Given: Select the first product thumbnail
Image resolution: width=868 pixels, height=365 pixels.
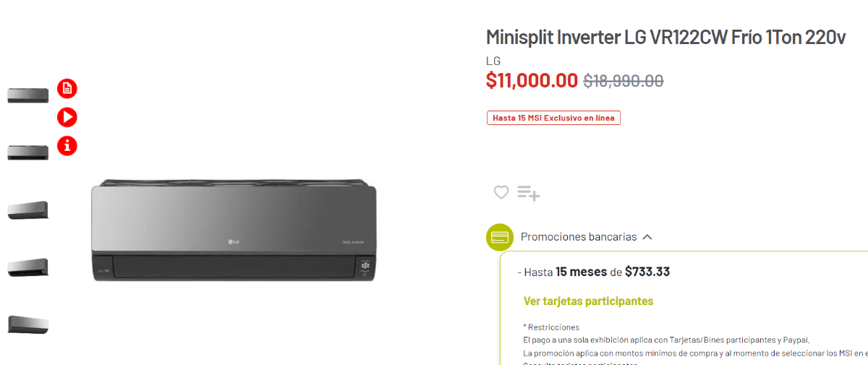Looking at the screenshot, I should coord(28,95).
